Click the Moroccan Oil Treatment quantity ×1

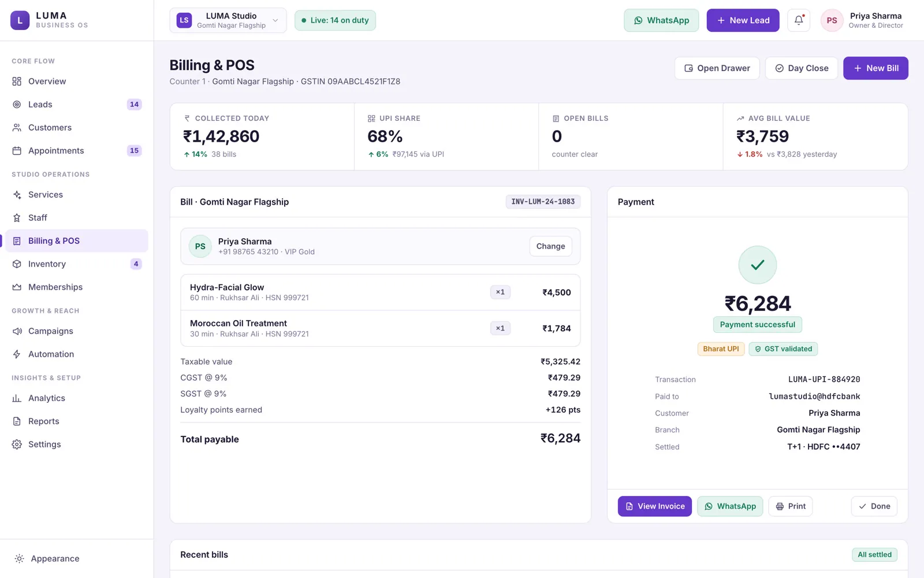pos(500,328)
